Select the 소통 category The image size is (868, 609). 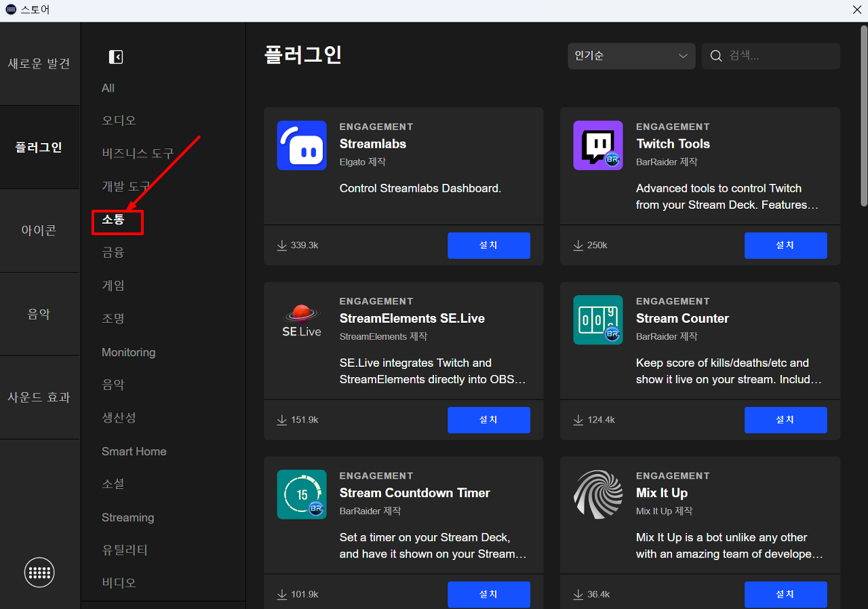tap(114, 219)
